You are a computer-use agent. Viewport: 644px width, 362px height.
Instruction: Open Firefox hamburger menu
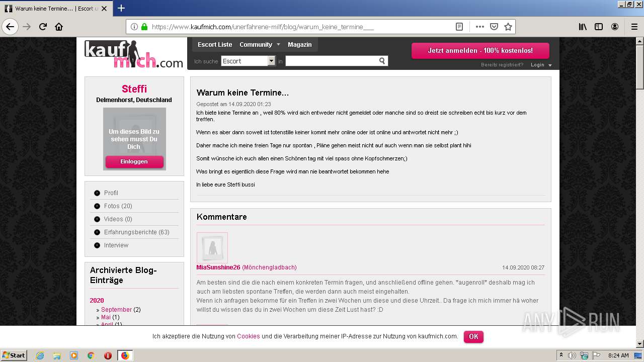click(634, 27)
